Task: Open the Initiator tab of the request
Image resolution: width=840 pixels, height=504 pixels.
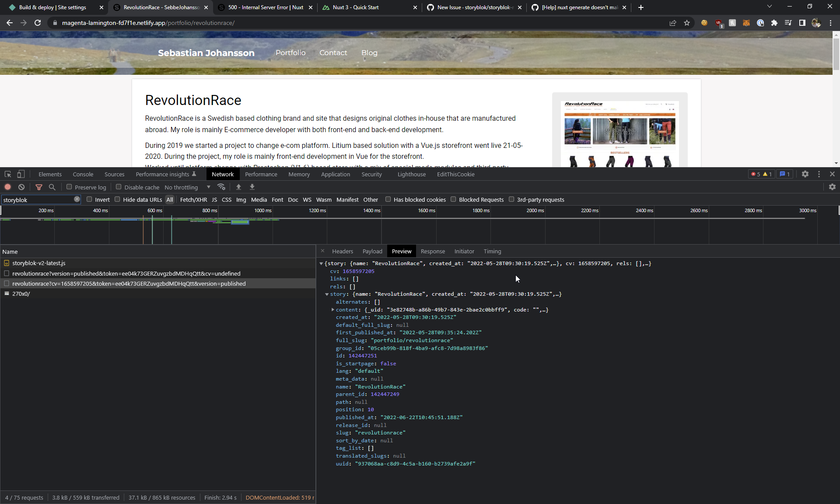Action: (464, 251)
